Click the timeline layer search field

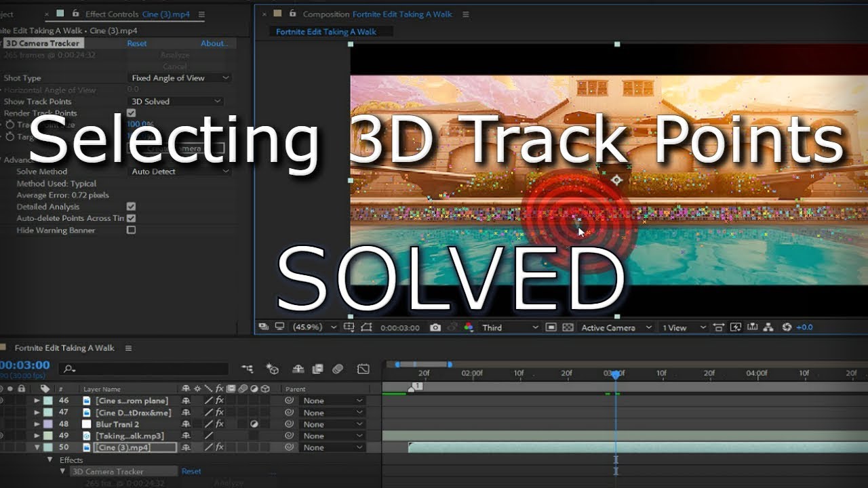click(143, 369)
